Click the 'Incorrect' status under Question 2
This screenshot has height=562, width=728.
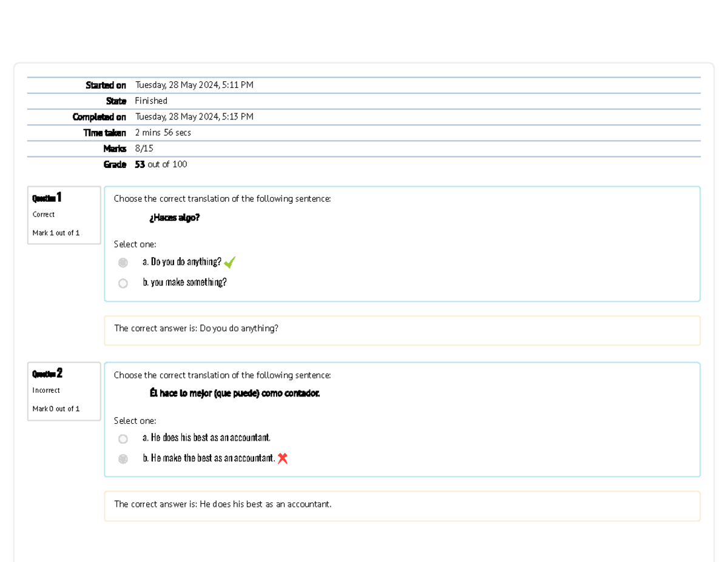click(46, 390)
